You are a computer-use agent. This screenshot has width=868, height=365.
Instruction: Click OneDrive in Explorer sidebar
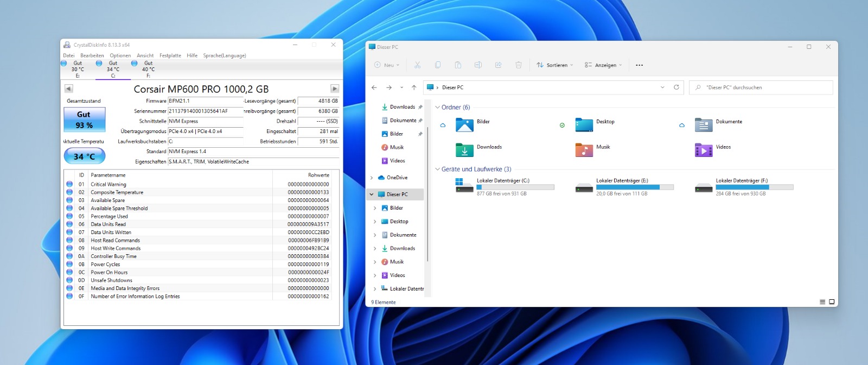[x=397, y=178]
